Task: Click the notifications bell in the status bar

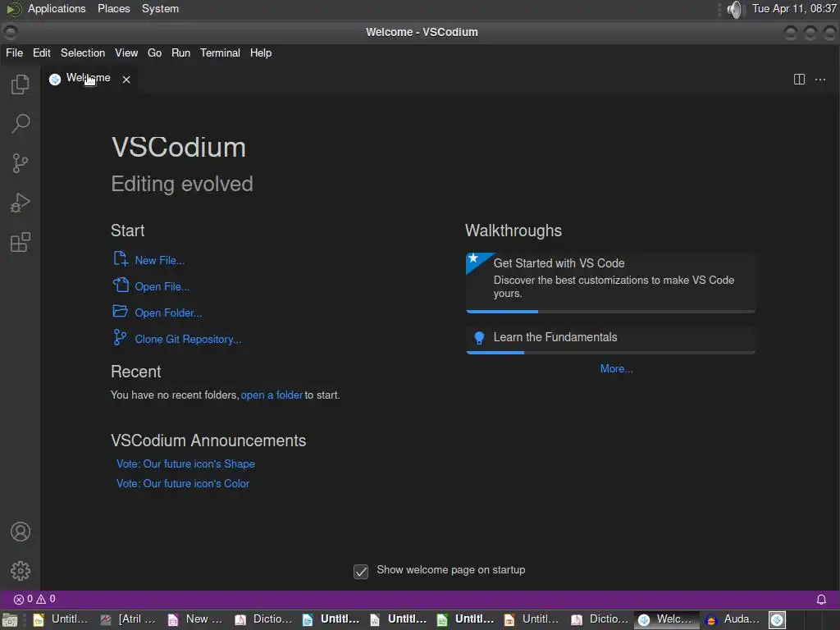Action: [820, 600]
